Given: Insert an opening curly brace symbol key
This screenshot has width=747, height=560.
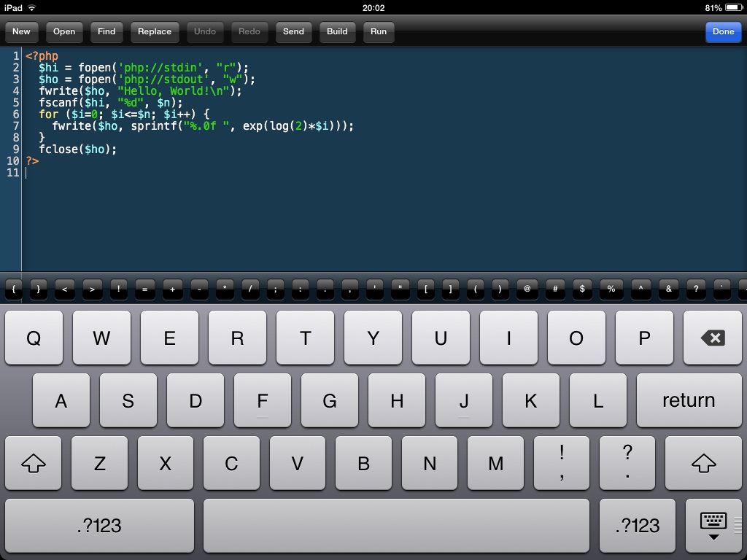Looking at the screenshot, I should pyautogui.click(x=14, y=289).
